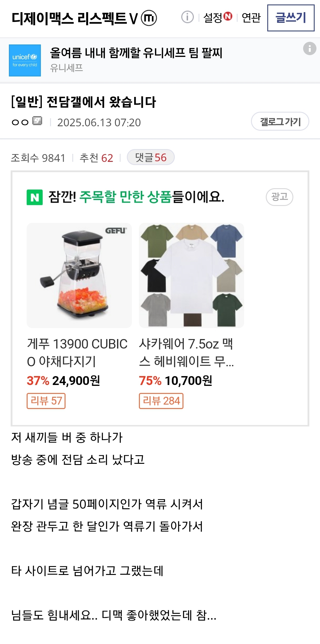Tap the minor gallery circled m icon
The width and height of the screenshot is (320, 644).
click(149, 18)
